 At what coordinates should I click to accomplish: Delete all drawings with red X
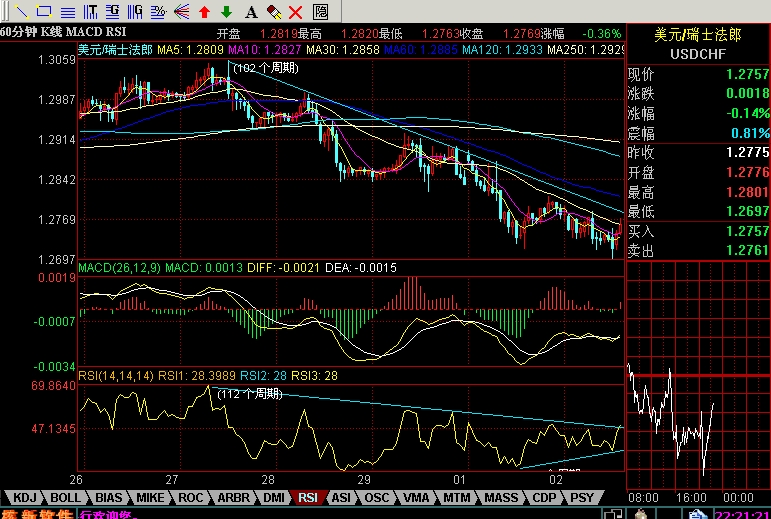(x=296, y=12)
